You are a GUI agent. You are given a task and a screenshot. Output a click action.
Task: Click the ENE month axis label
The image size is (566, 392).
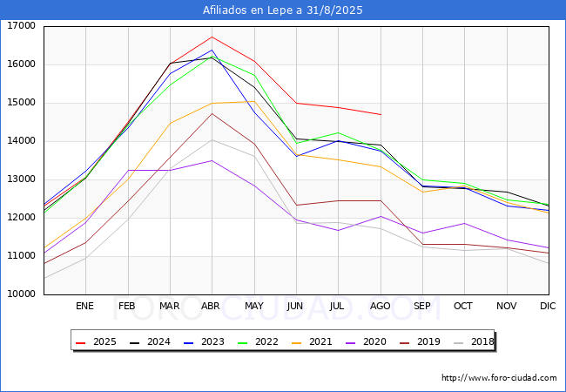tap(84, 306)
